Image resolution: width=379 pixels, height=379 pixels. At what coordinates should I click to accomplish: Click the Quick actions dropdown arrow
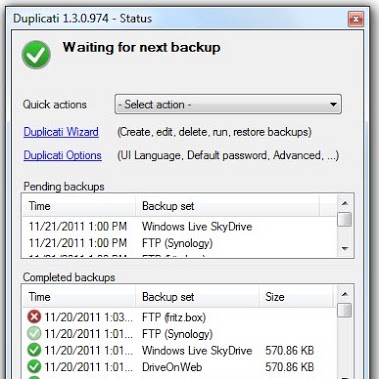(x=333, y=105)
